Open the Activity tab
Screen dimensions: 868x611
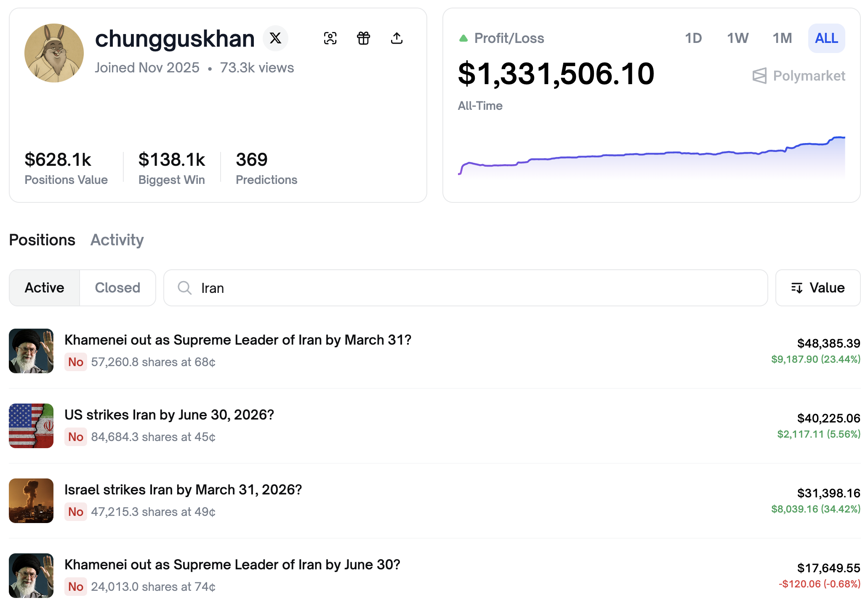pyautogui.click(x=117, y=240)
